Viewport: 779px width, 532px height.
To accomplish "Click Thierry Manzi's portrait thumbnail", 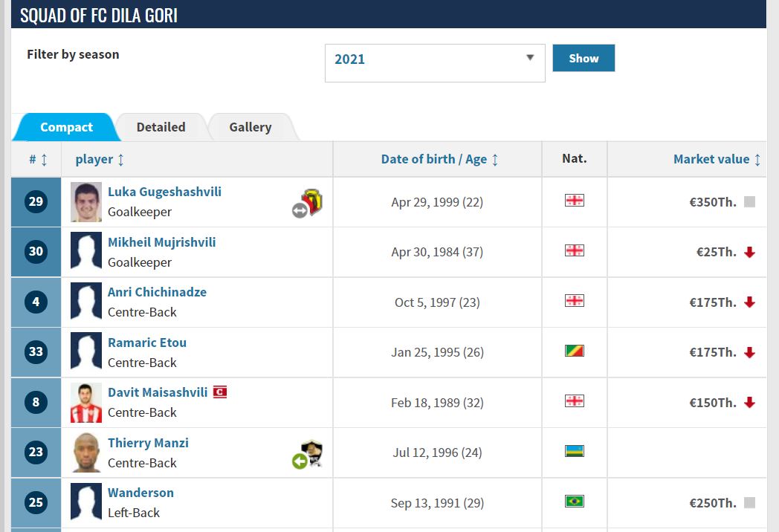I will click(86, 452).
